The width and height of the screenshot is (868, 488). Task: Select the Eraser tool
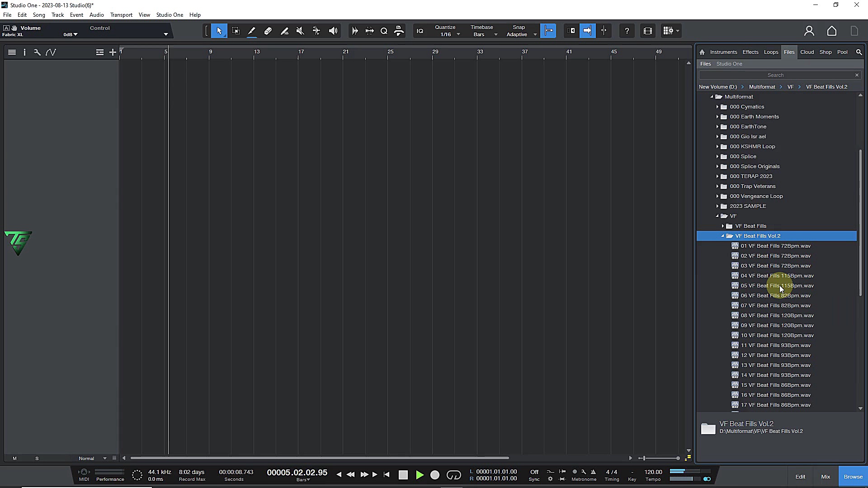pos(268,31)
